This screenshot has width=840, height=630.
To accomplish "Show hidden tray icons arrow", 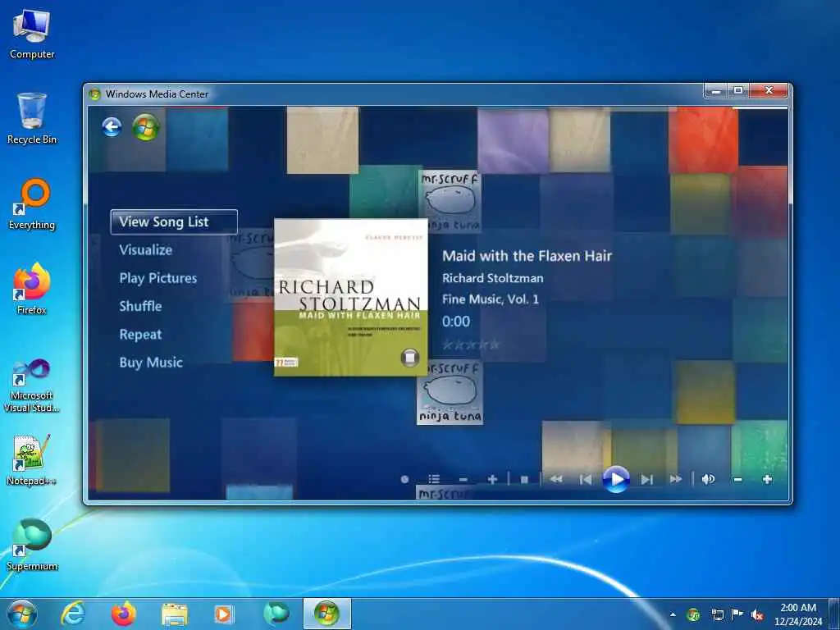I will tap(673, 614).
